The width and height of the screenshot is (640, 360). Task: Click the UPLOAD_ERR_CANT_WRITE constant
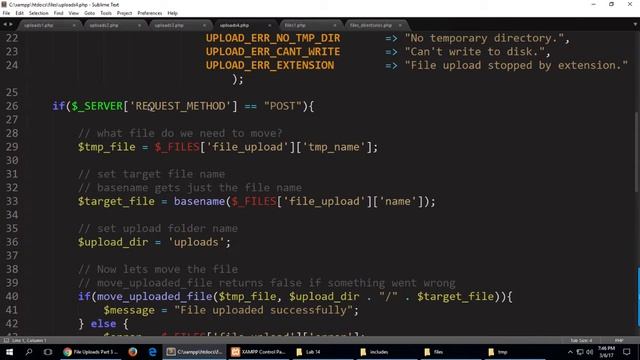(x=273, y=52)
